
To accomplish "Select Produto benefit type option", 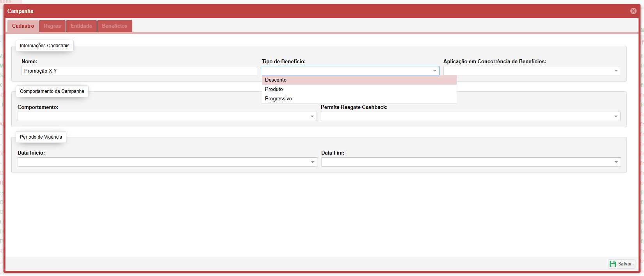I will 274,89.
